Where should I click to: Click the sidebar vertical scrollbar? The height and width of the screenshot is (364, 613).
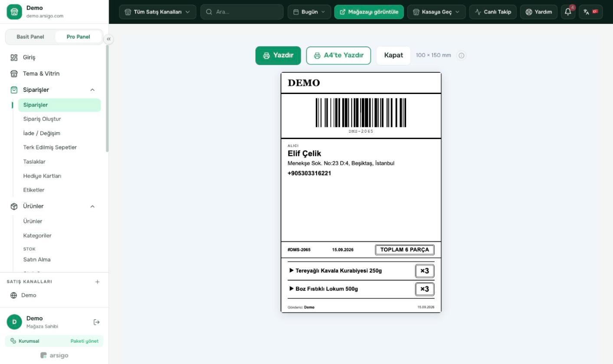107,97
